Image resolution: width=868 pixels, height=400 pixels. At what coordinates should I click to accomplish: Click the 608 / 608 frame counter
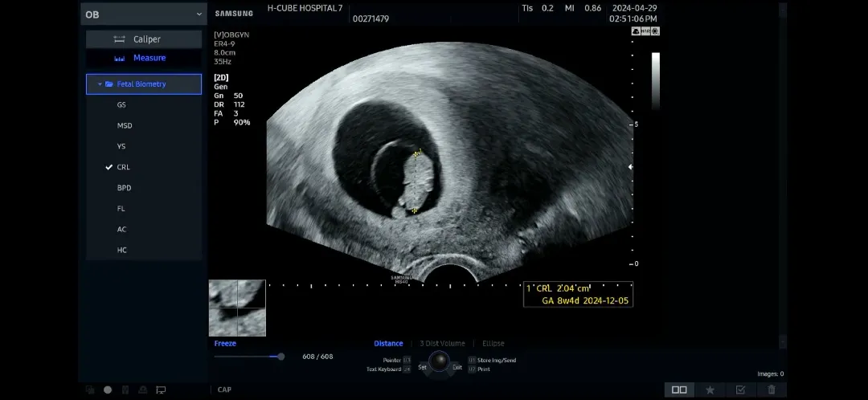click(317, 357)
